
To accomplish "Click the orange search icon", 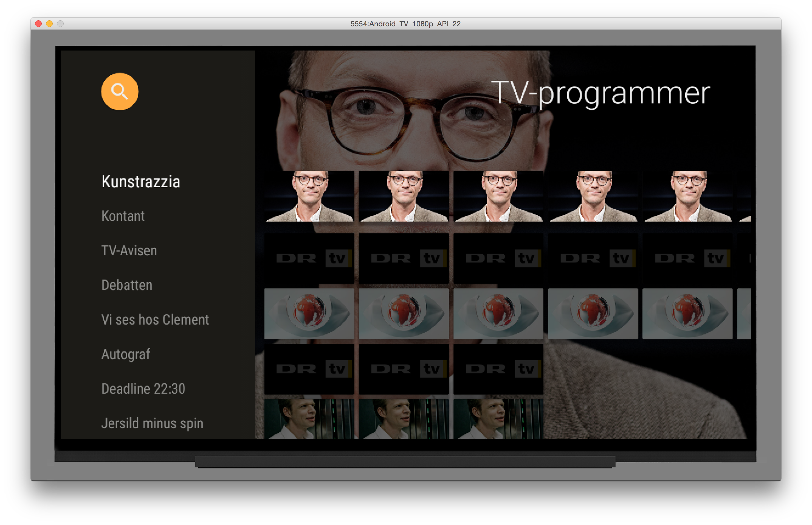I will [x=120, y=91].
